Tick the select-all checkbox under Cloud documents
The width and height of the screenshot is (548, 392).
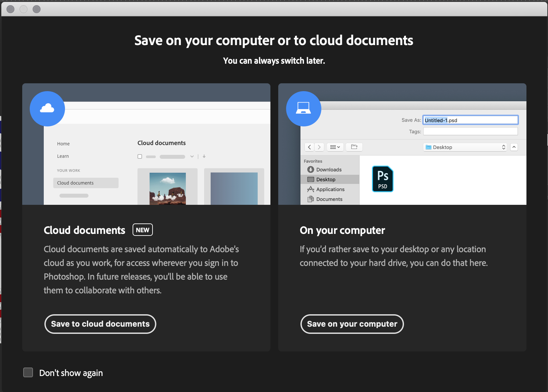[140, 156]
